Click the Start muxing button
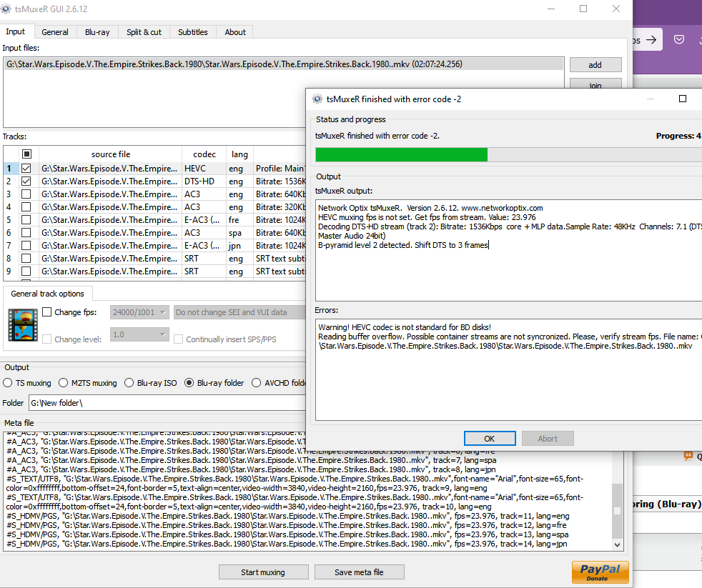Screen dimensions: 702x588 [263, 572]
